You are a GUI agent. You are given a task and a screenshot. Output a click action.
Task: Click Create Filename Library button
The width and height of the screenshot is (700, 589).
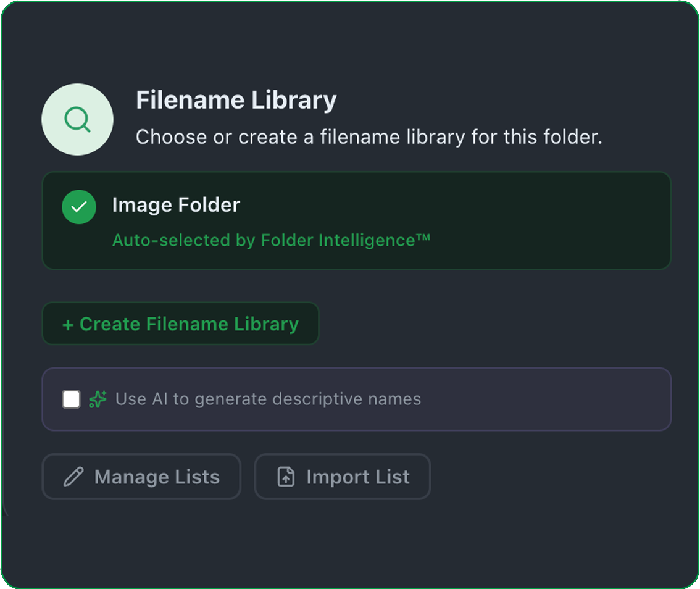tap(180, 324)
